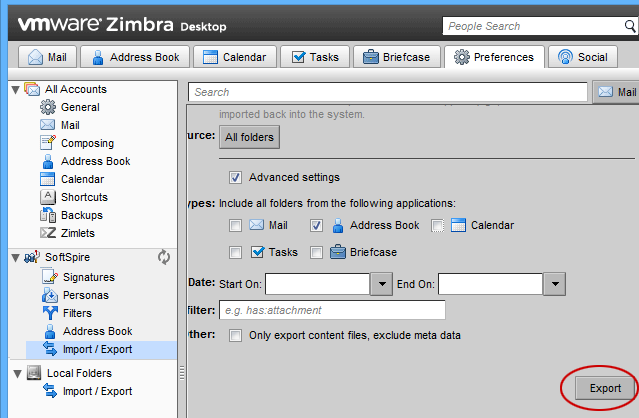Select the Zimlets label in sidebar
This screenshot has height=418, width=639.
point(78,233)
